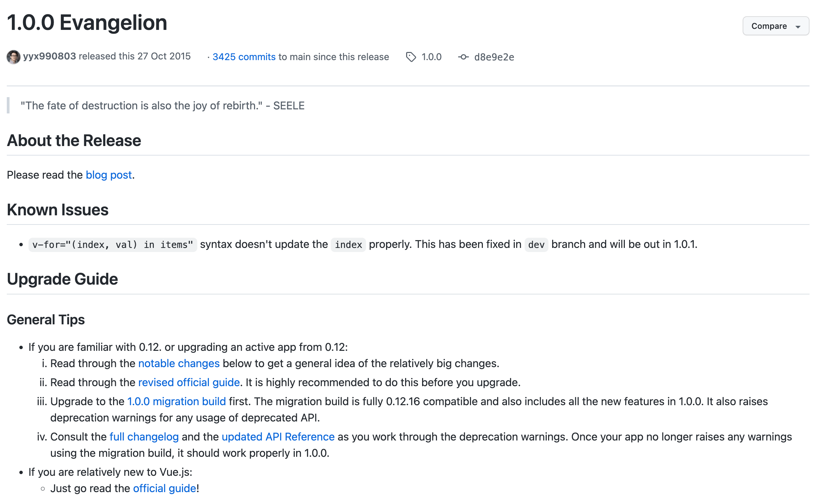Viewport: 817px width, 504px height.
Task: Click the commit icon beside d8e9e2e
Action: 463,57
